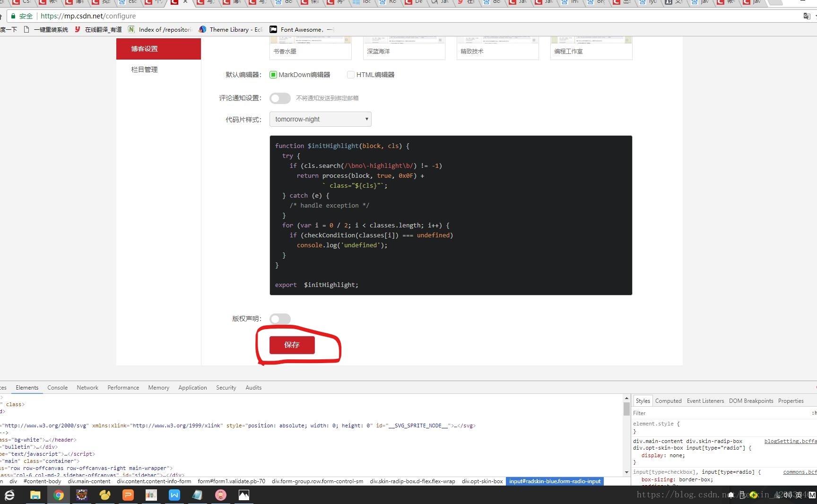Open the Youdao online translate bookmark

click(x=98, y=29)
